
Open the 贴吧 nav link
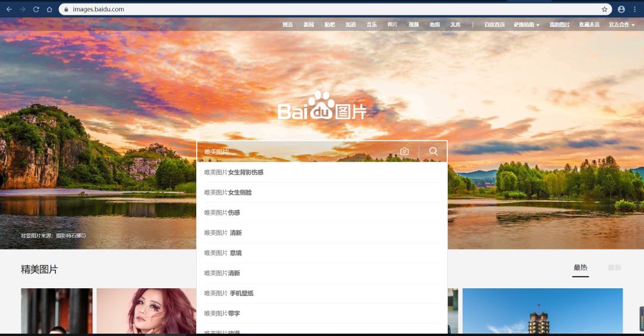[x=329, y=24]
